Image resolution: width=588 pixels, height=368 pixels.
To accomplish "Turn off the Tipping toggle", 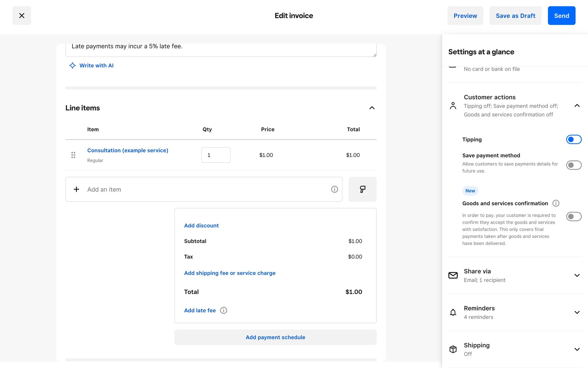I will tap(574, 140).
